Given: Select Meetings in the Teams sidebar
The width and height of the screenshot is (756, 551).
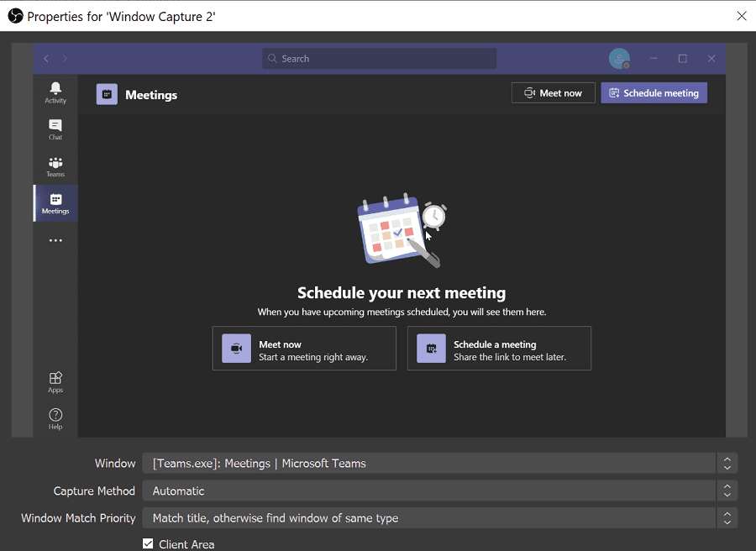Looking at the screenshot, I should (x=55, y=203).
